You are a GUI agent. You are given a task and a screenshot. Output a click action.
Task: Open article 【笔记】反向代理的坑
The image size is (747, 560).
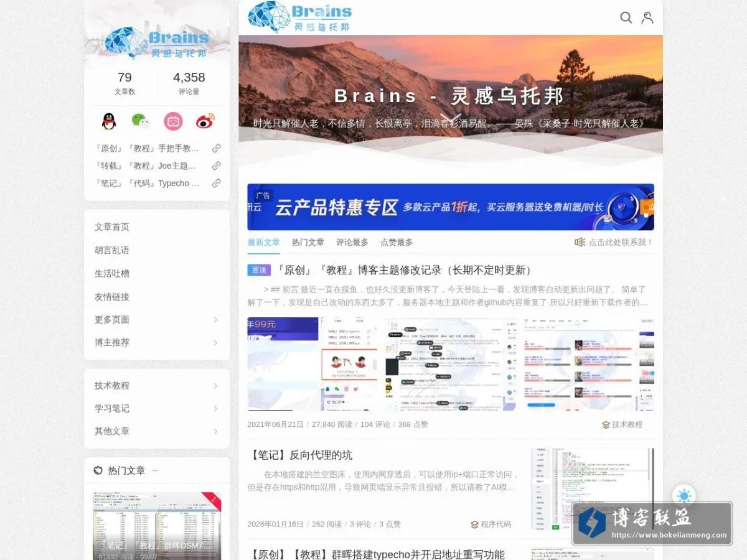(x=300, y=455)
